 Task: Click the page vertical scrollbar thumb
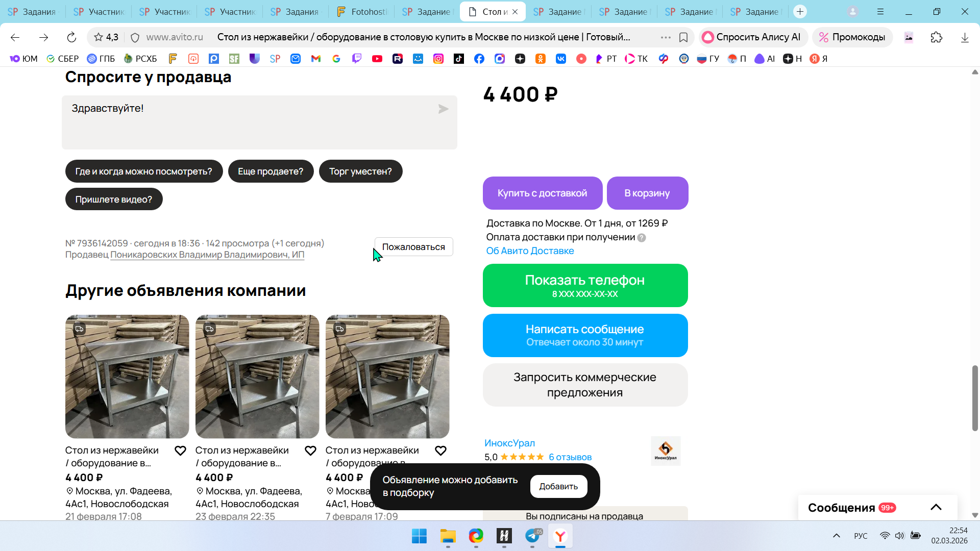point(975,398)
